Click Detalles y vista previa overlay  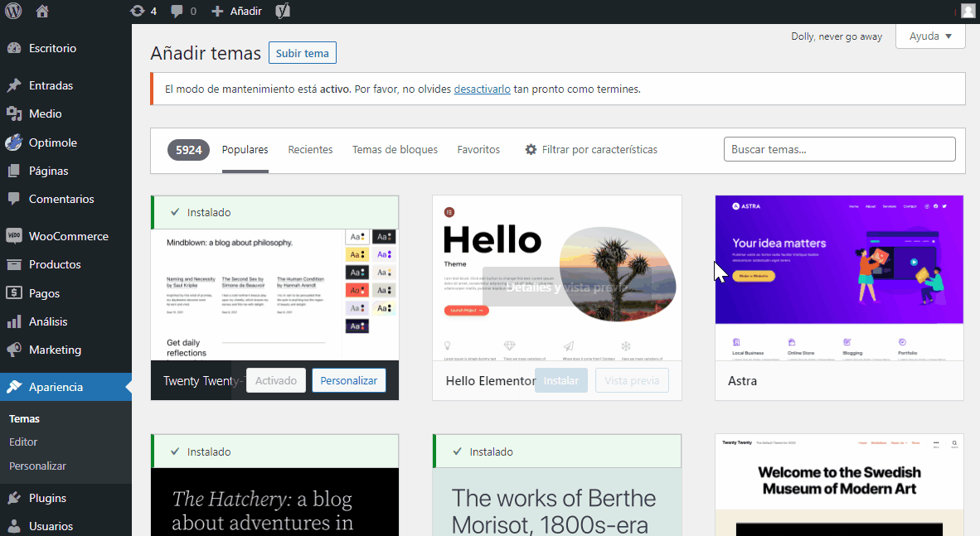(x=567, y=287)
